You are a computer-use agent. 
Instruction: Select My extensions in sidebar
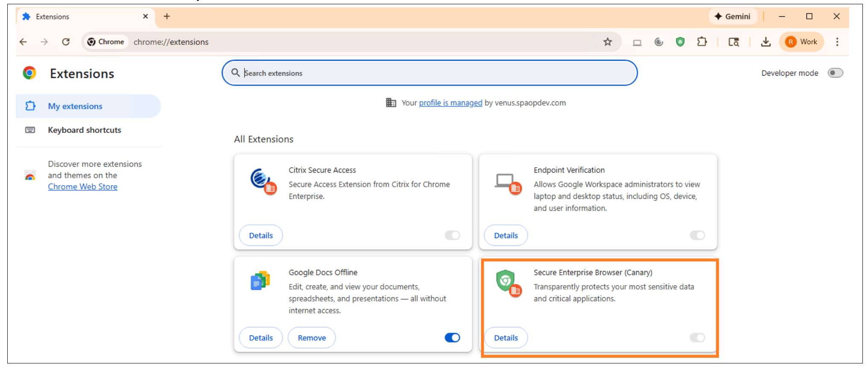75,106
